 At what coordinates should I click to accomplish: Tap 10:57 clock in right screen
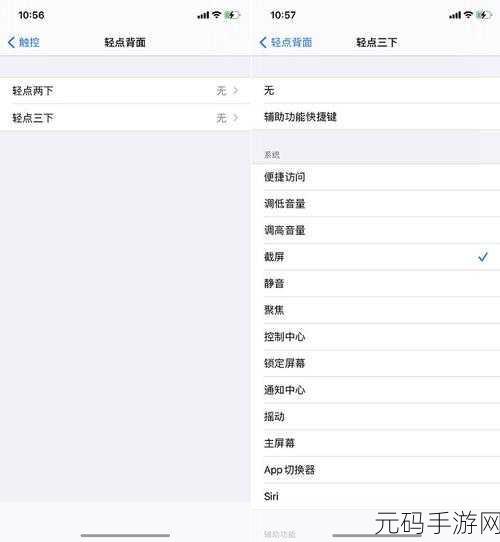pyautogui.click(x=283, y=15)
